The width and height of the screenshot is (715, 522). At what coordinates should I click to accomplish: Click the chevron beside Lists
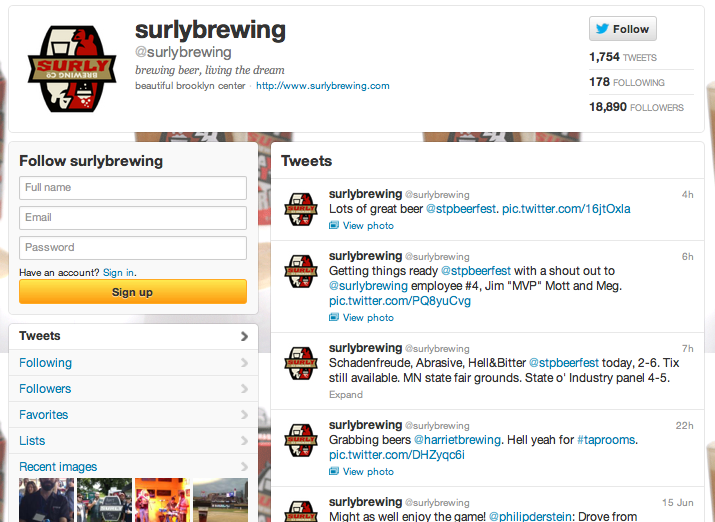(244, 441)
